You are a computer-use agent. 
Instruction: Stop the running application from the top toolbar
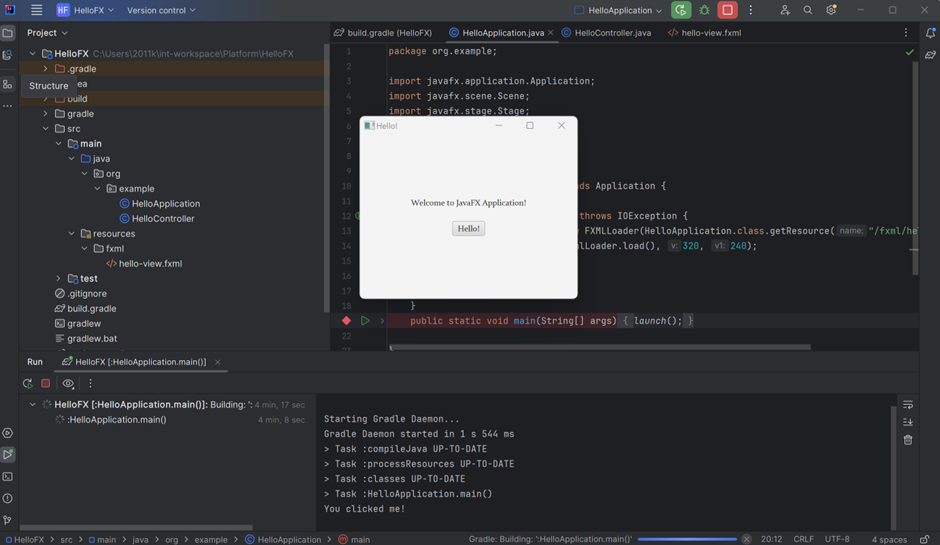(x=727, y=10)
